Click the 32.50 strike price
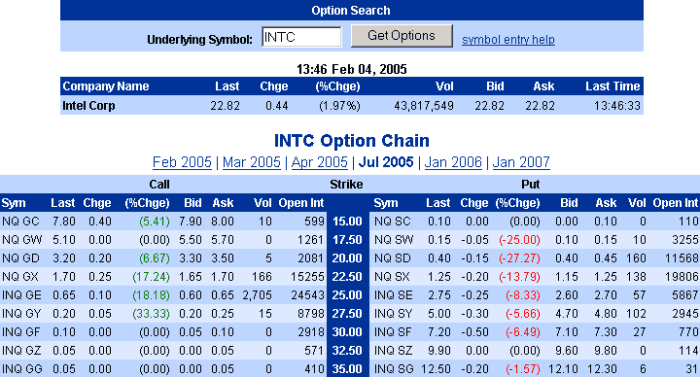Image resolution: width=700 pixels, height=377 pixels. coord(347,351)
